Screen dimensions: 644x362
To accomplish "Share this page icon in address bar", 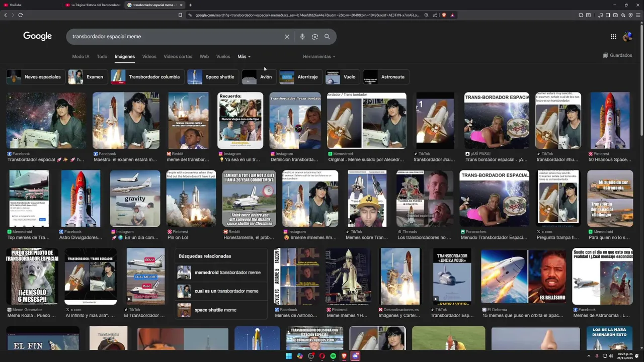I will point(435,15).
